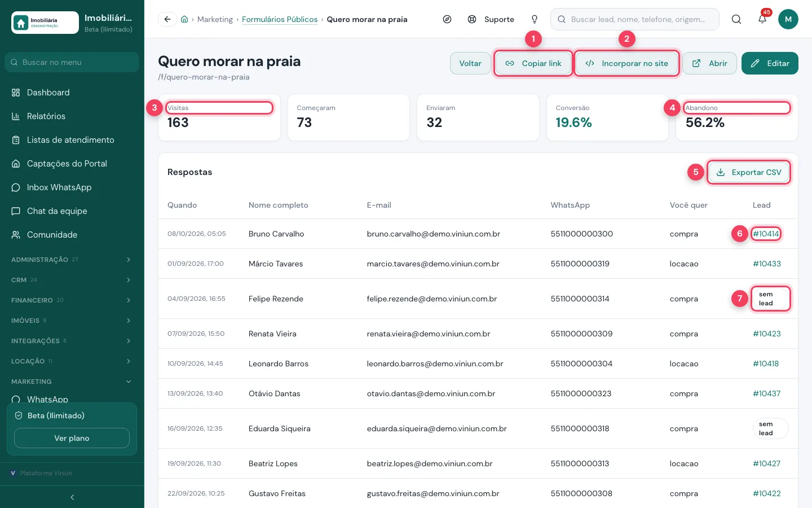Open Suporte help link
The image size is (812, 508).
(491, 19)
